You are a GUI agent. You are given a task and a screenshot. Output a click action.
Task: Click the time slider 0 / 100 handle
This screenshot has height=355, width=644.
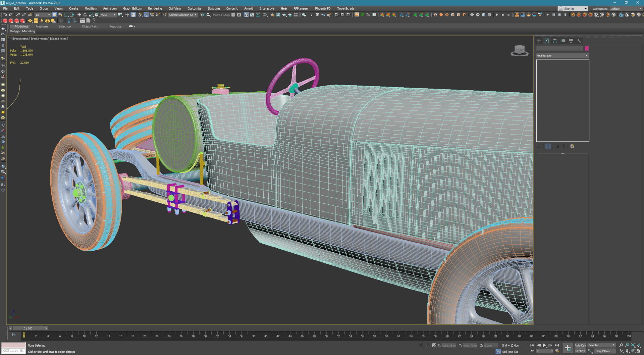28,328
